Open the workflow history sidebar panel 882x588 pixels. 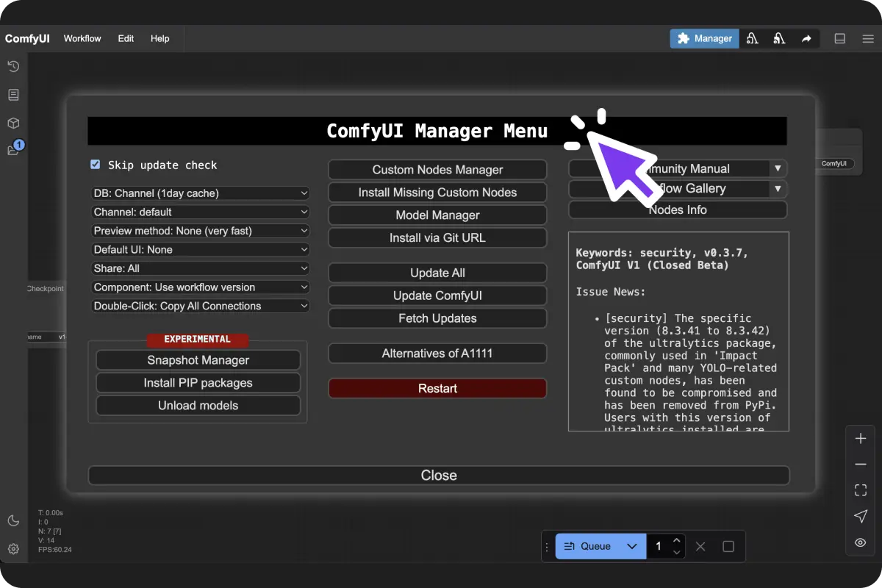pos(13,66)
